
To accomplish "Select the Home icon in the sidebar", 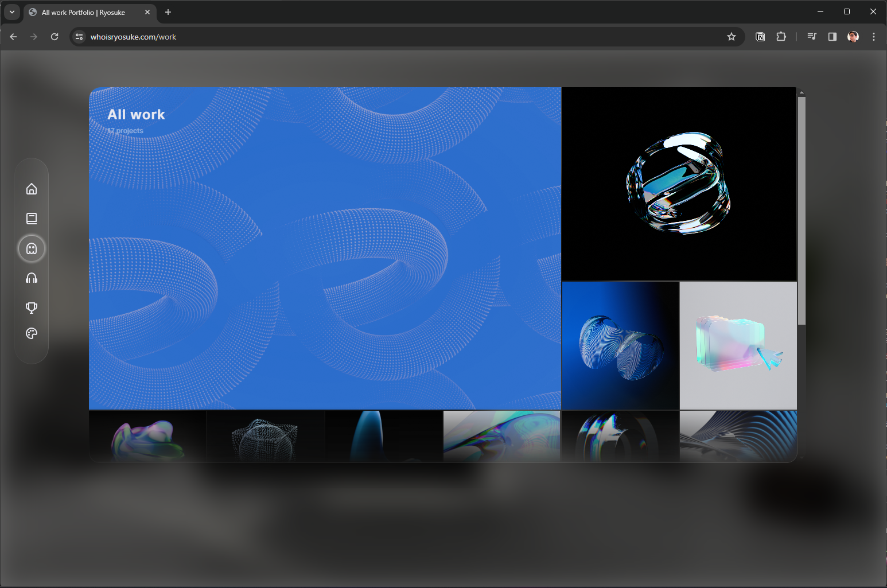I will (32, 189).
